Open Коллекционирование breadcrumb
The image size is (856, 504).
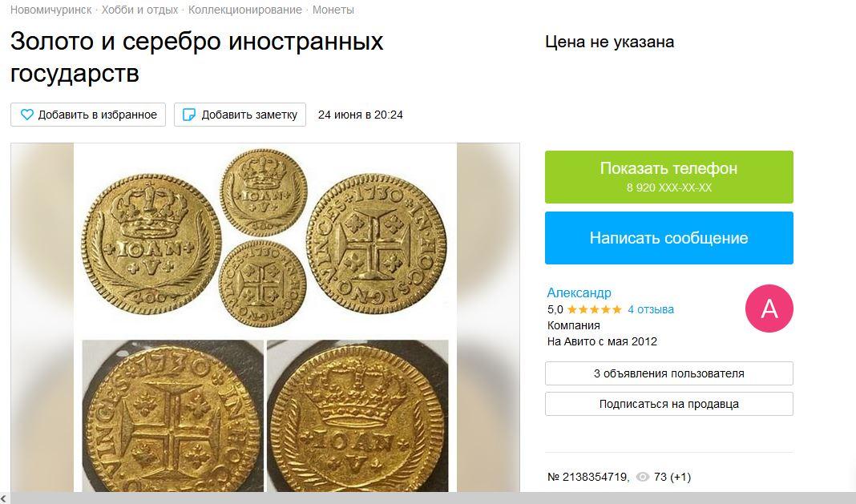coord(245,10)
